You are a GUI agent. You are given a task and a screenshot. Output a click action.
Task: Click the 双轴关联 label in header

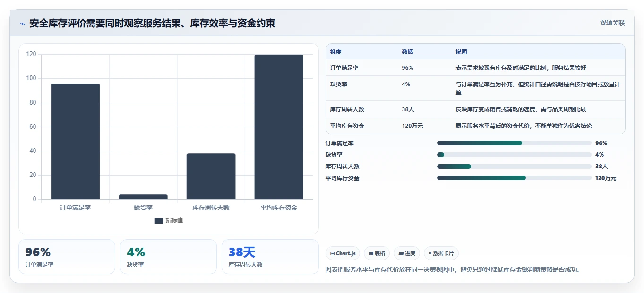point(612,23)
